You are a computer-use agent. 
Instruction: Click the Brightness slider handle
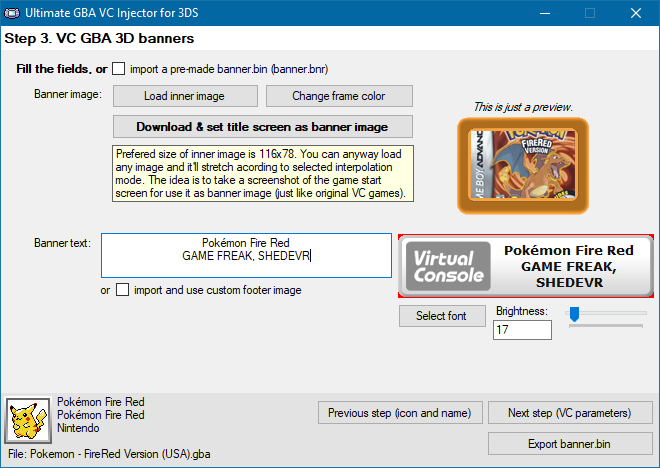pyautogui.click(x=574, y=314)
